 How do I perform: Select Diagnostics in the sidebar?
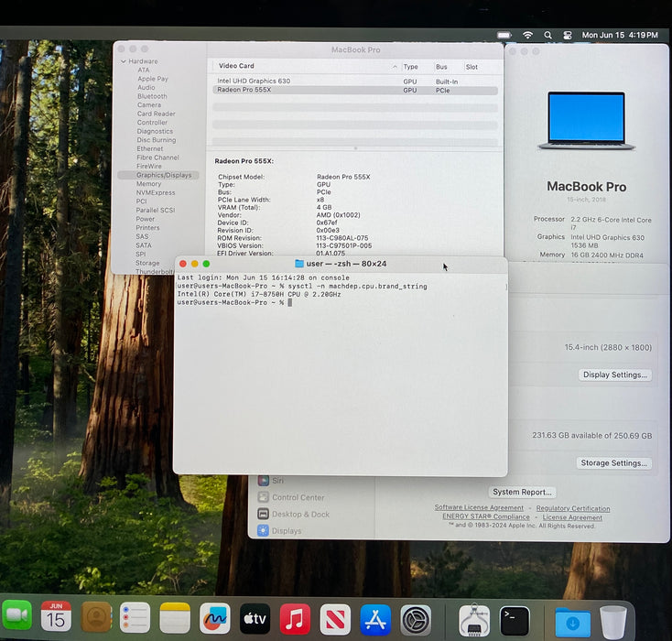pos(155,131)
